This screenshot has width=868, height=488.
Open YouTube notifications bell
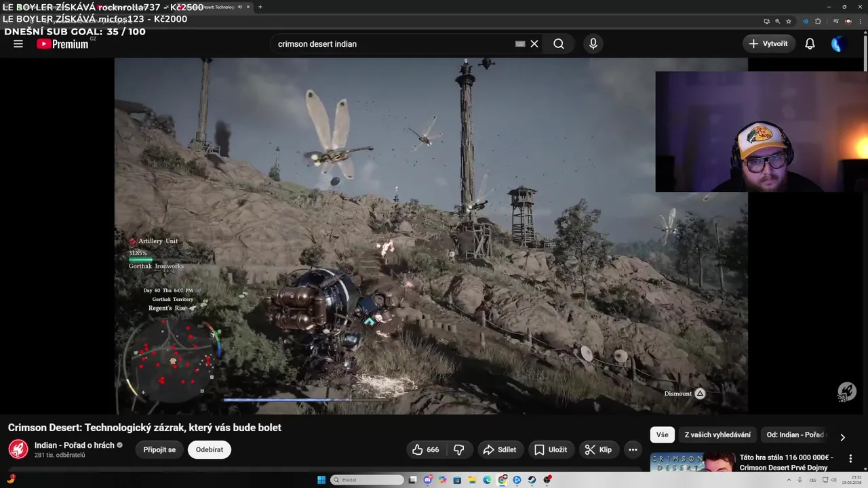coord(810,43)
